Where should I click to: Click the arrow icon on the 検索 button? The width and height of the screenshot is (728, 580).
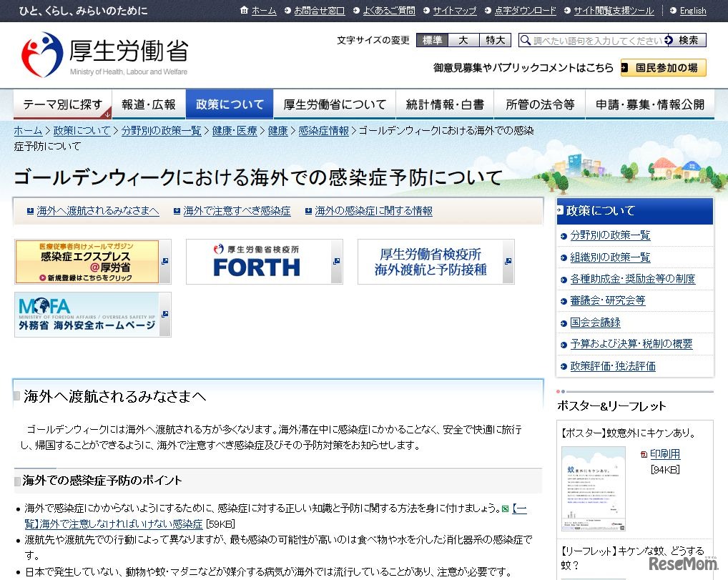pyautogui.click(x=669, y=41)
